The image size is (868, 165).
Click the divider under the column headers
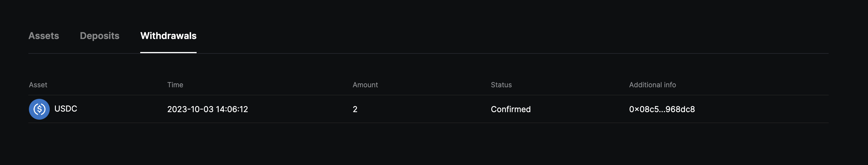428,95
